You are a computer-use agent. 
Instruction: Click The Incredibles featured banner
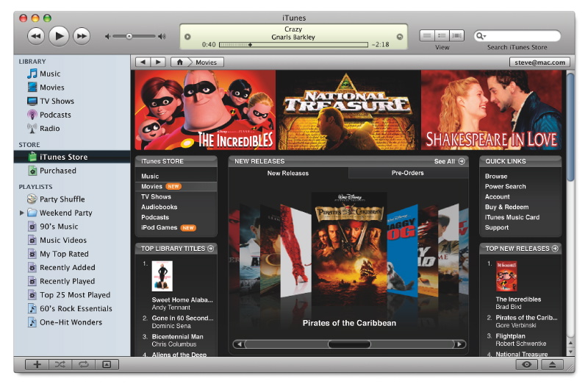click(x=204, y=110)
